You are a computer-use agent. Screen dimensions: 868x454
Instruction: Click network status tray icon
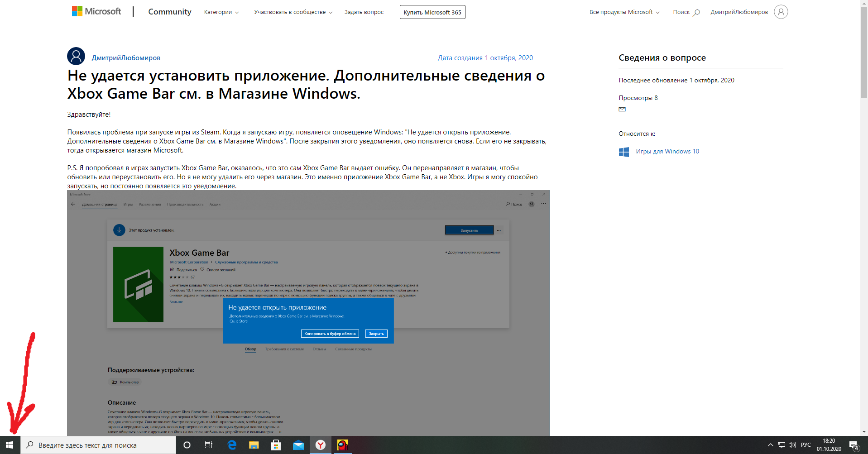(x=782, y=445)
